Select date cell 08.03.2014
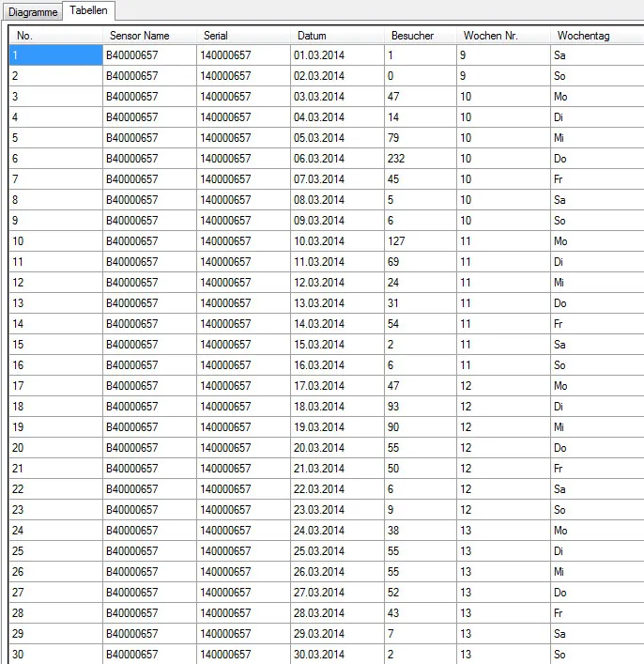Image resolution: width=644 pixels, height=664 pixels. 337,200
